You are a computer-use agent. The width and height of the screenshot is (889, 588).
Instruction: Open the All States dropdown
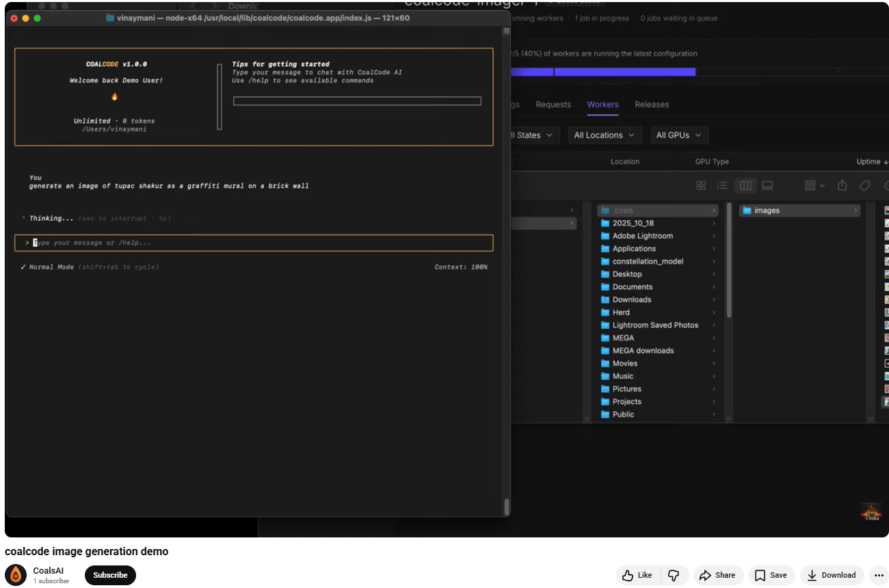535,135
